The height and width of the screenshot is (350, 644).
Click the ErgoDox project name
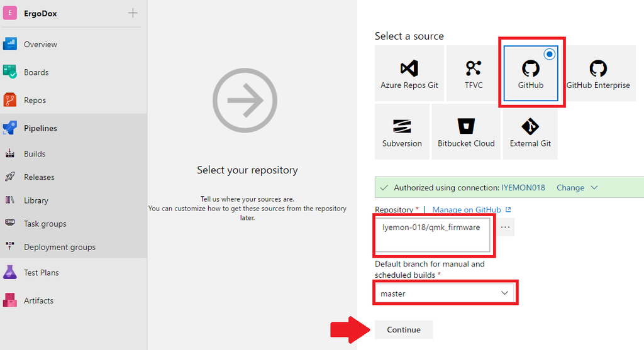pos(40,13)
